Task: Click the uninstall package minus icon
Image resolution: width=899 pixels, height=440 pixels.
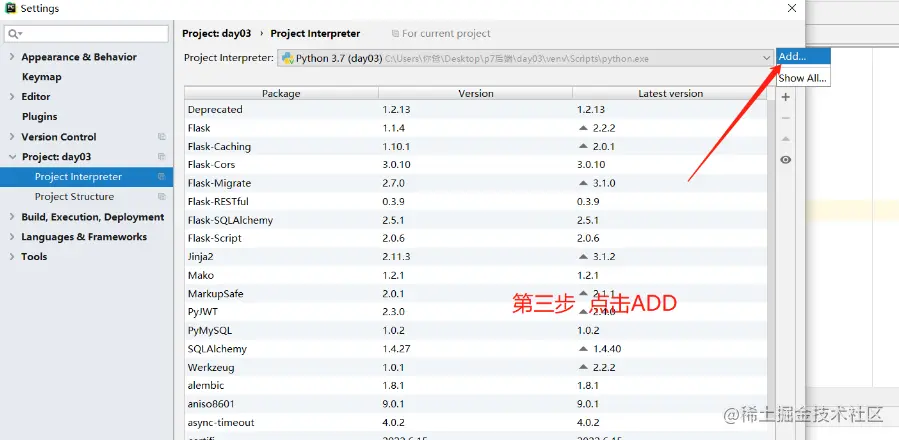Action: point(785,118)
